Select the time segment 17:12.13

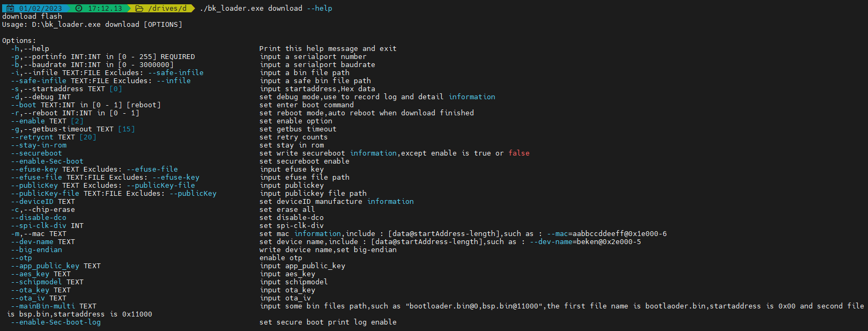pos(105,8)
